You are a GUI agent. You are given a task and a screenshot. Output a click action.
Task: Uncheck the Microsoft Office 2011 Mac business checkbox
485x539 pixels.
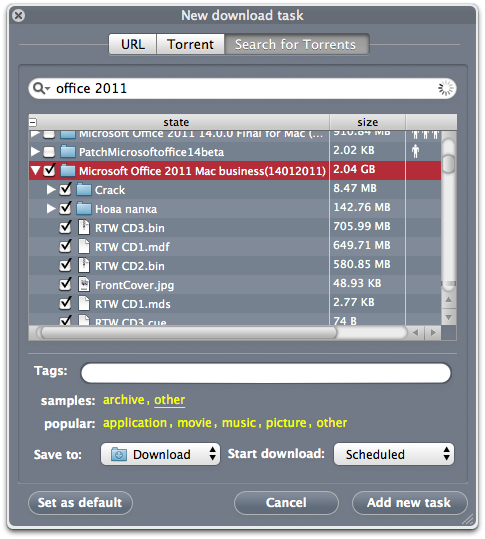point(49,170)
